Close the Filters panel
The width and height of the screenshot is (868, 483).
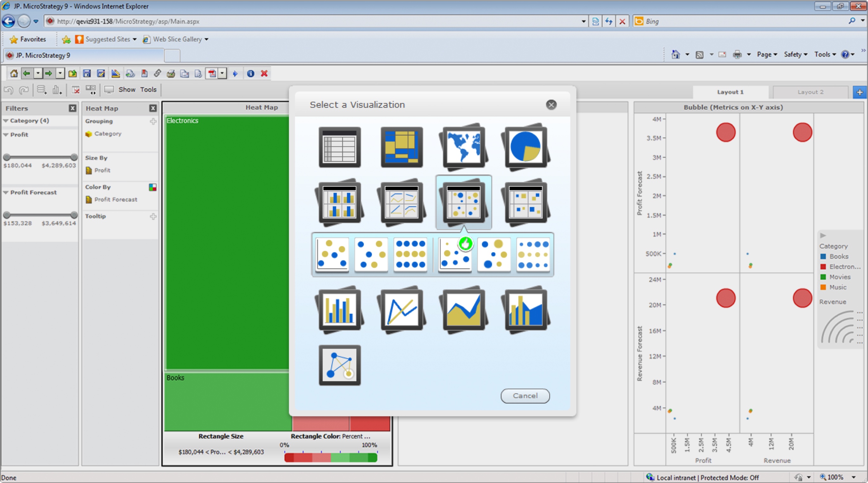point(73,108)
